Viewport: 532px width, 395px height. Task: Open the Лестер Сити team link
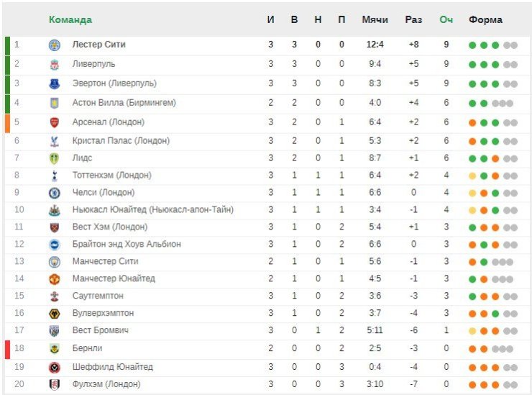(98, 45)
